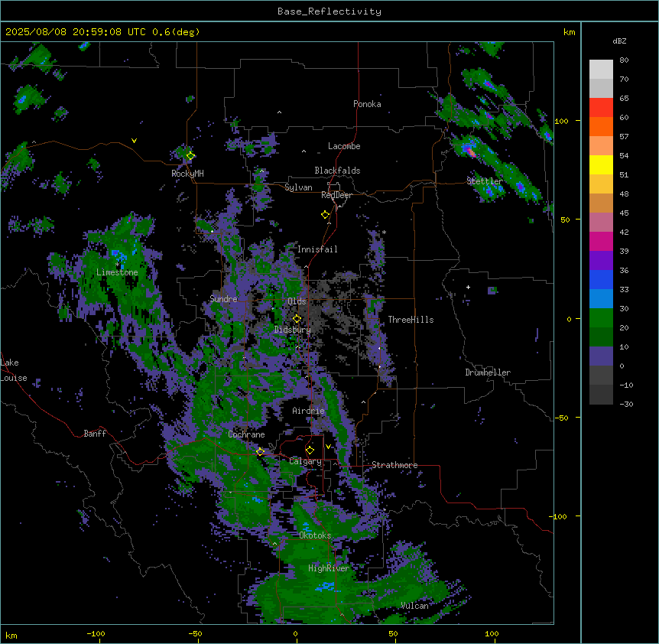Click the Limestone label
The height and width of the screenshot is (644, 659).
[117, 272]
